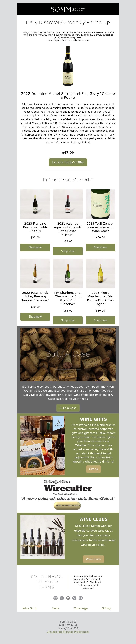Click the Unsubscribe link
This screenshot has height=644, width=136.
tap(55, 632)
